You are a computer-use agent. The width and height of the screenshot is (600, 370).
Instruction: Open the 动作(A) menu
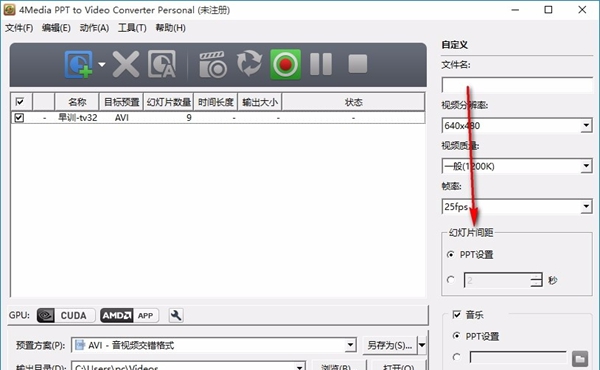[94, 28]
